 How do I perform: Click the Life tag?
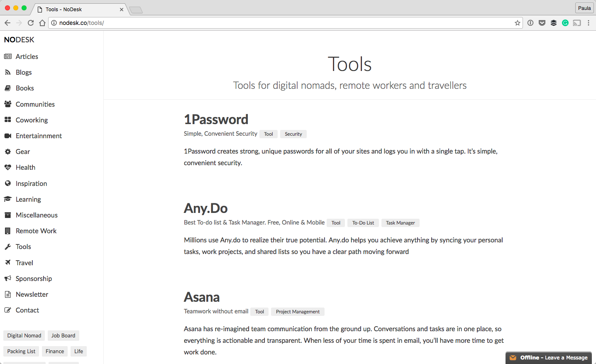pyautogui.click(x=78, y=351)
